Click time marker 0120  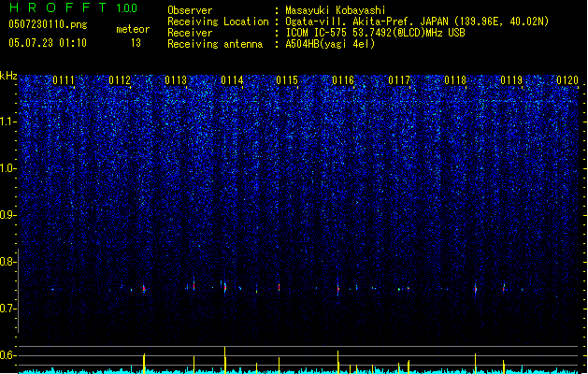(567, 80)
